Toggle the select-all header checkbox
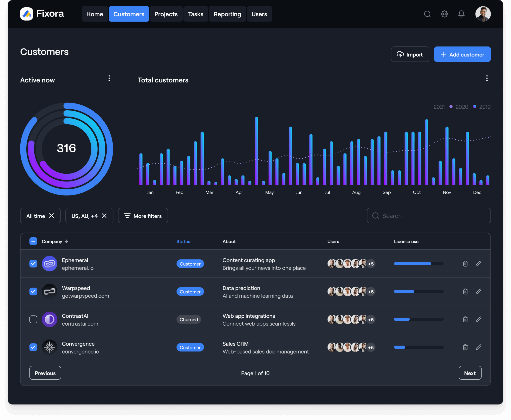511x420 pixels. [x=33, y=241]
